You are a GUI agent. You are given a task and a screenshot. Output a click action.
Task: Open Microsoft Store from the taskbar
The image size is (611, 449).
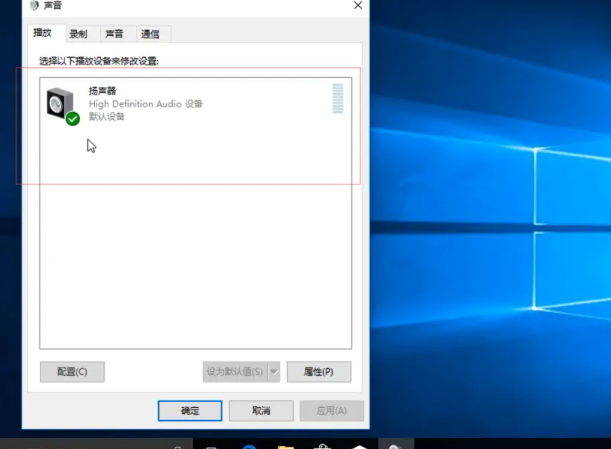322,444
